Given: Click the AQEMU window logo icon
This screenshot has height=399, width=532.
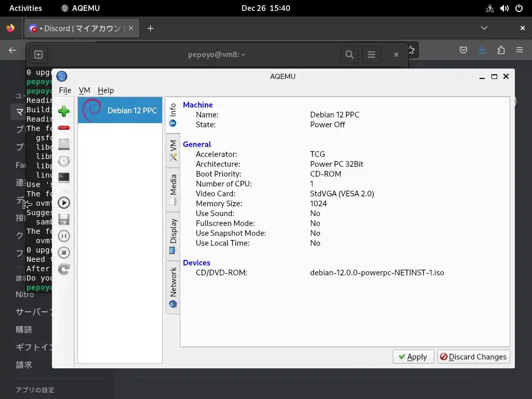Looking at the screenshot, I should coord(62,76).
